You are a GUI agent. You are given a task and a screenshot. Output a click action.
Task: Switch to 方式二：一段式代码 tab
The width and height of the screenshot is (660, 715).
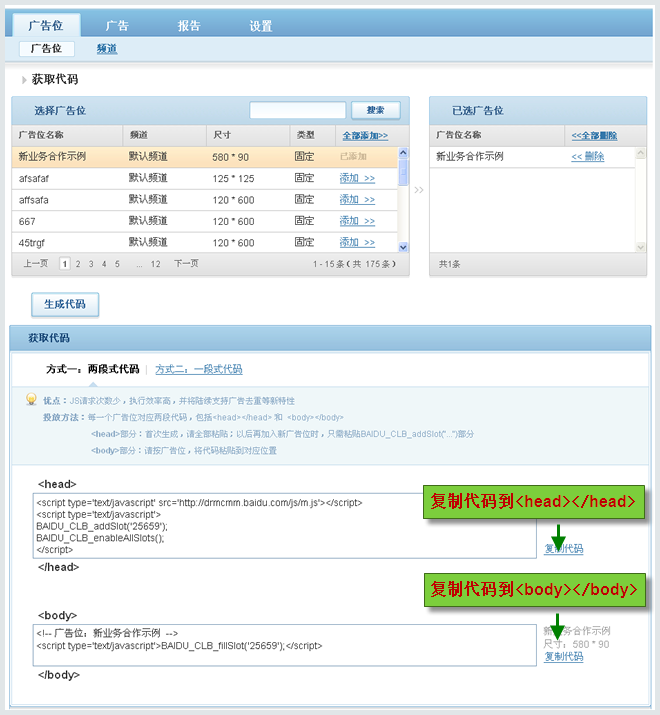[199, 369]
